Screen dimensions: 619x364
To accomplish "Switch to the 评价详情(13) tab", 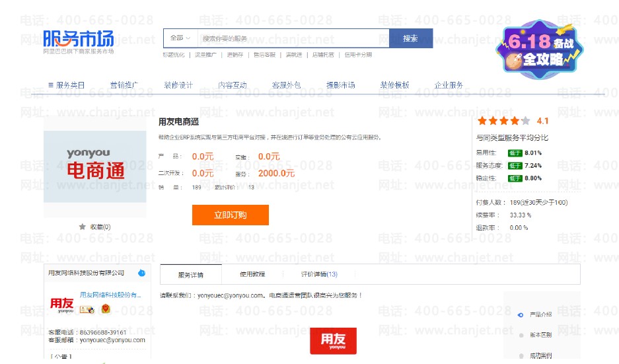I will pyautogui.click(x=319, y=274).
